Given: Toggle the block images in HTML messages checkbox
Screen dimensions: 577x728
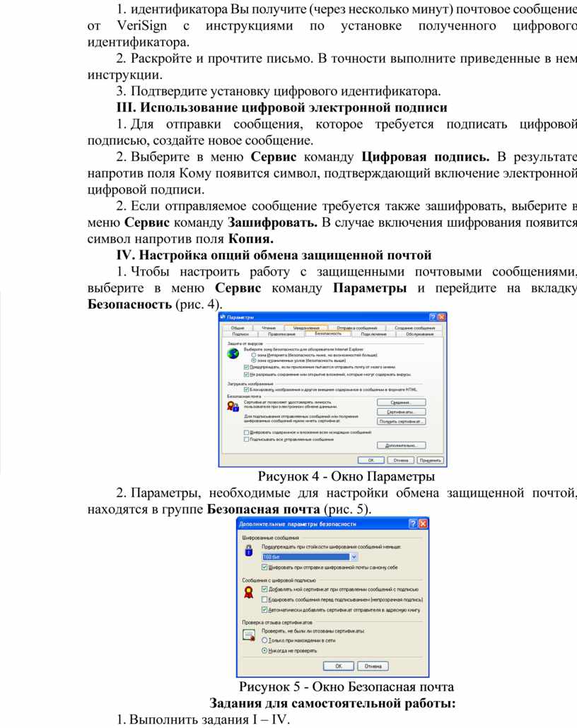Looking at the screenshot, I should (x=246, y=389).
